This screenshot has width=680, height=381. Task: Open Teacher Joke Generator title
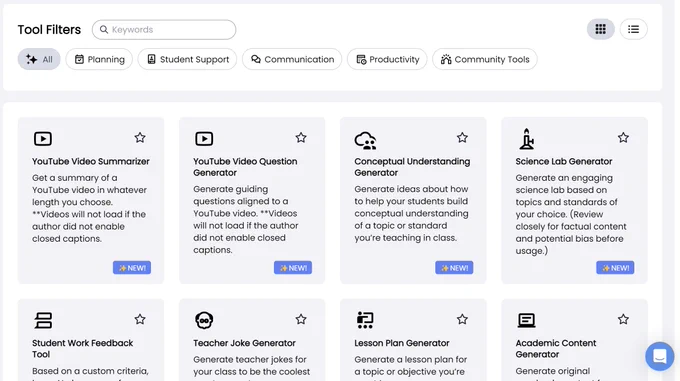click(244, 343)
